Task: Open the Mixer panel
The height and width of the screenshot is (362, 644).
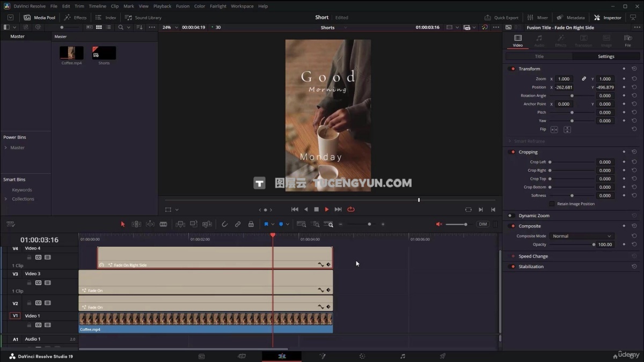Action: click(538, 18)
